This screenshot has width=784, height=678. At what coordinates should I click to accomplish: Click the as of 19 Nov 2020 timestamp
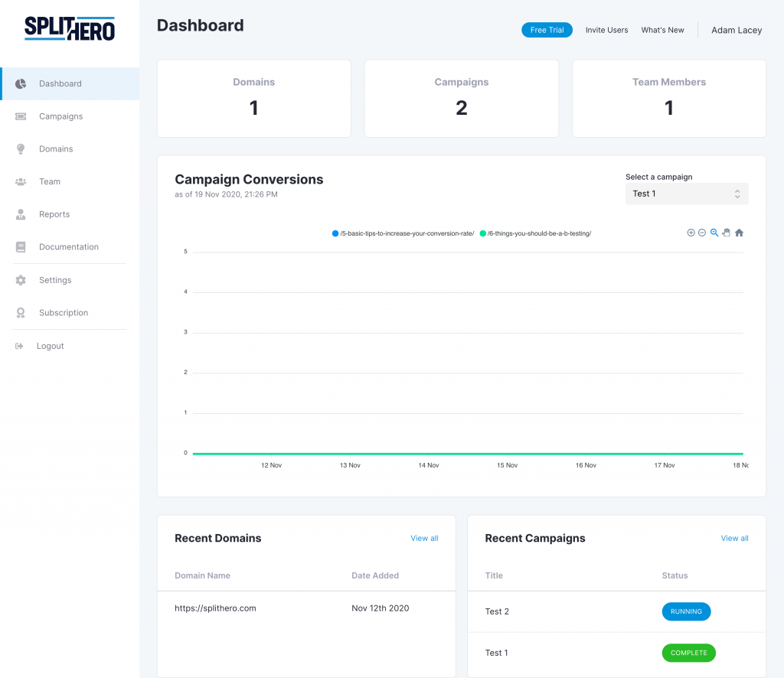click(226, 194)
